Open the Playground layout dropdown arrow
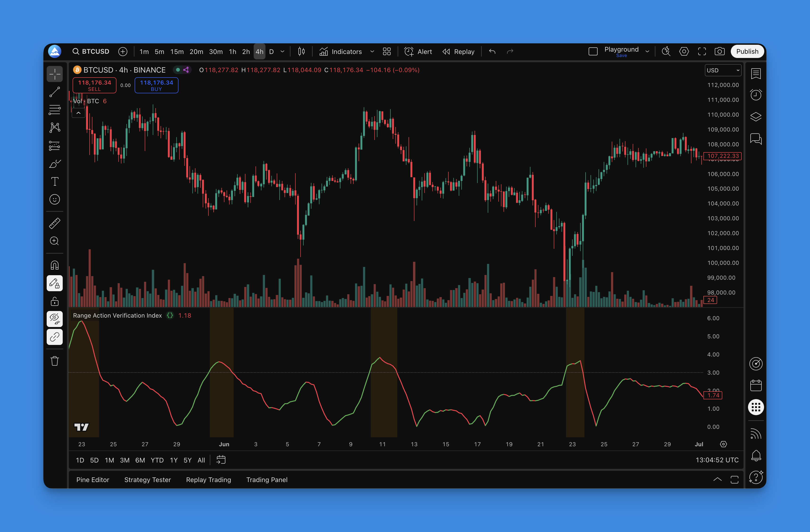 coord(647,51)
